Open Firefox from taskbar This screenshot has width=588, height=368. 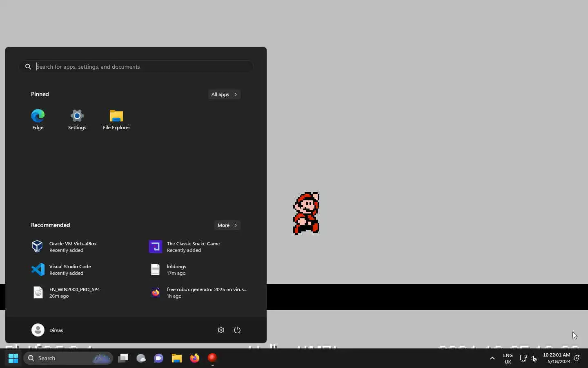pos(195,358)
